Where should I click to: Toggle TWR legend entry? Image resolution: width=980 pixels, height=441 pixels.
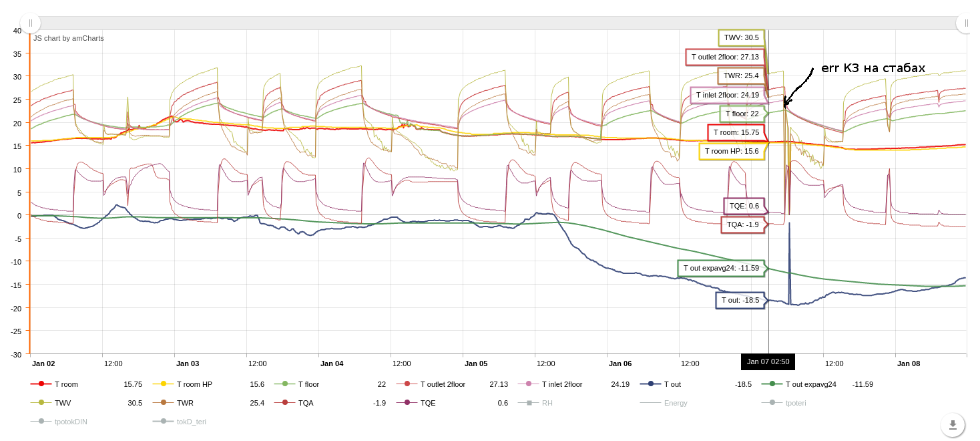pyautogui.click(x=208, y=403)
